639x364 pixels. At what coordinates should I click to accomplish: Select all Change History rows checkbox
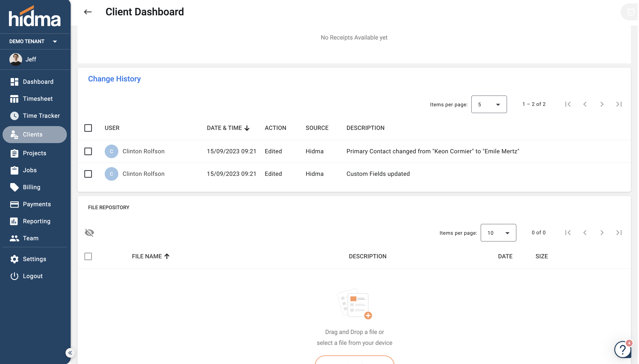click(x=88, y=128)
